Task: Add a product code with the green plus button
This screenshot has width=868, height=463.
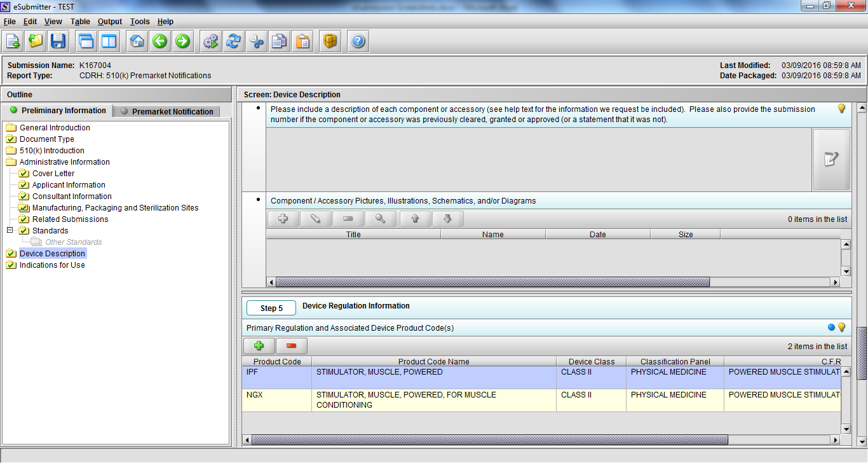Action: (x=259, y=346)
